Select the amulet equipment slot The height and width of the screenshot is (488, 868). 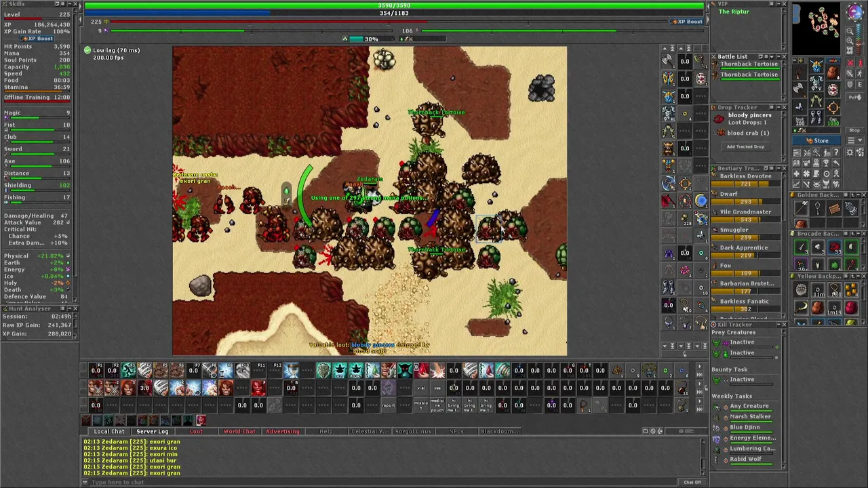[800, 73]
